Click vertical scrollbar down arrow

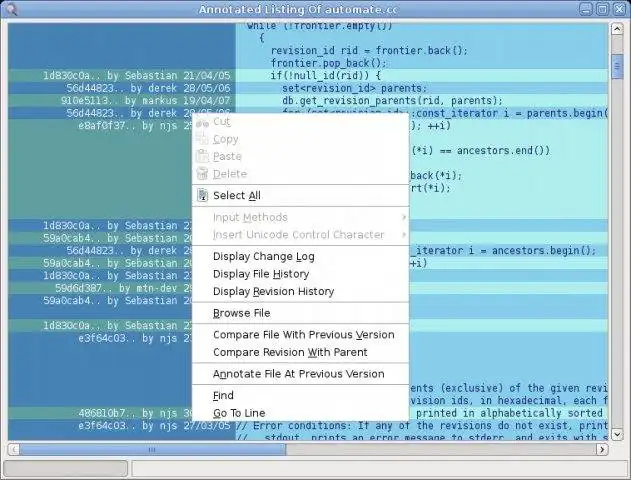coord(617,434)
